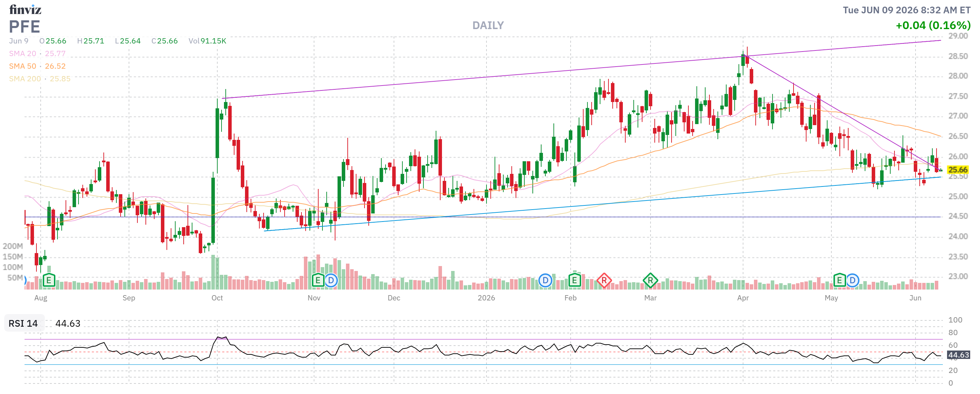Image resolution: width=980 pixels, height=394 pixels.
Task: Click the Tue JUN 09 2026 timestamp
Action: point(907,10)
